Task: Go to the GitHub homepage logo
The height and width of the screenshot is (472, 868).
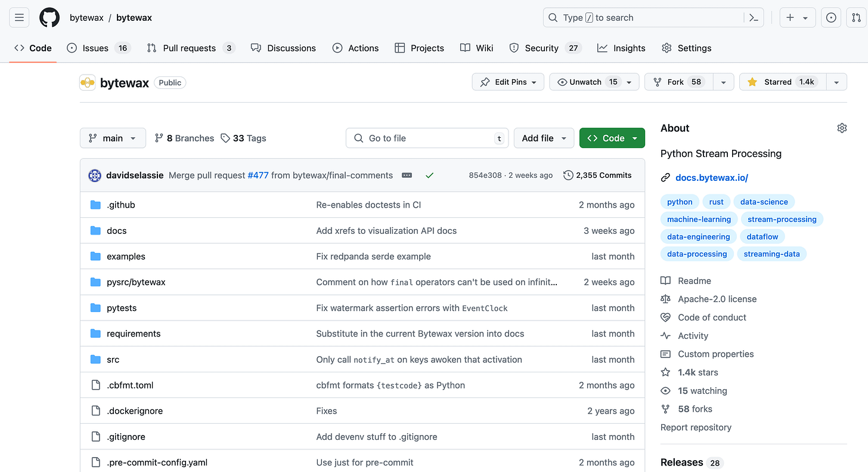Action: pos(49,18)
